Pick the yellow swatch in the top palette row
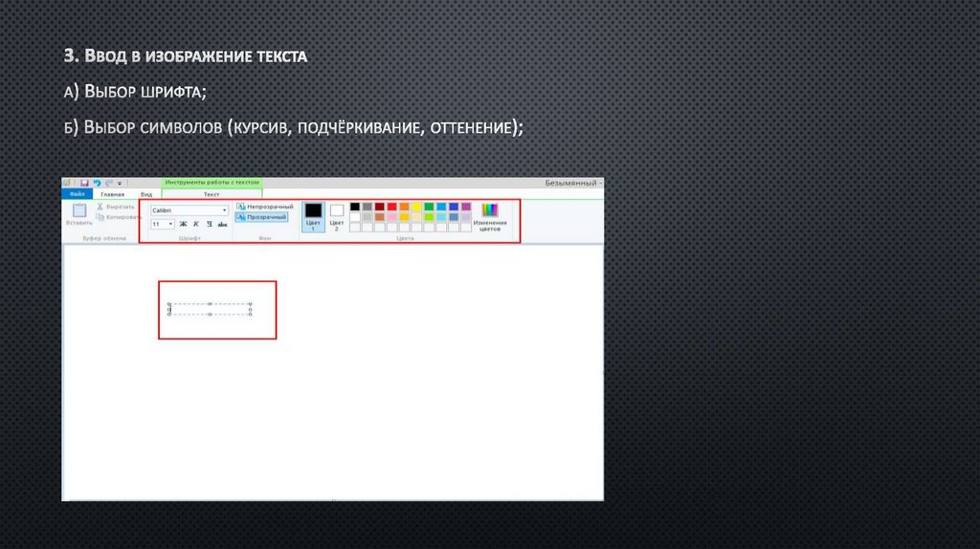 [x=417, y=207]
